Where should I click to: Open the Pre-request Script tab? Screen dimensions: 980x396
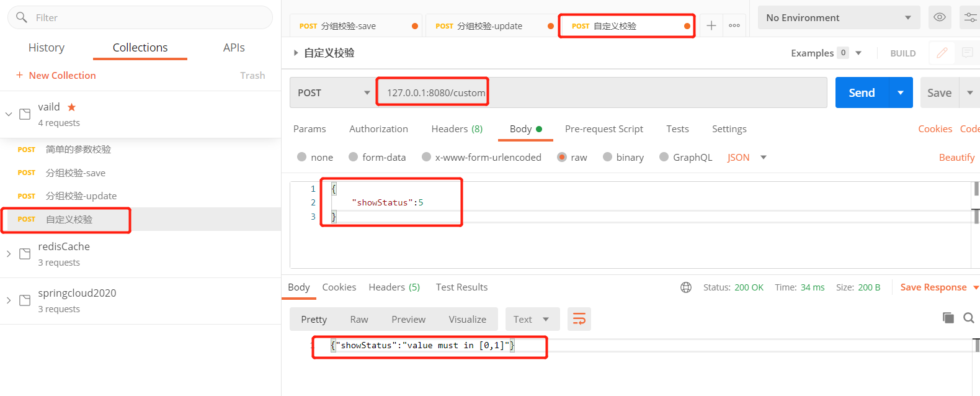click(x=604, y=128)
